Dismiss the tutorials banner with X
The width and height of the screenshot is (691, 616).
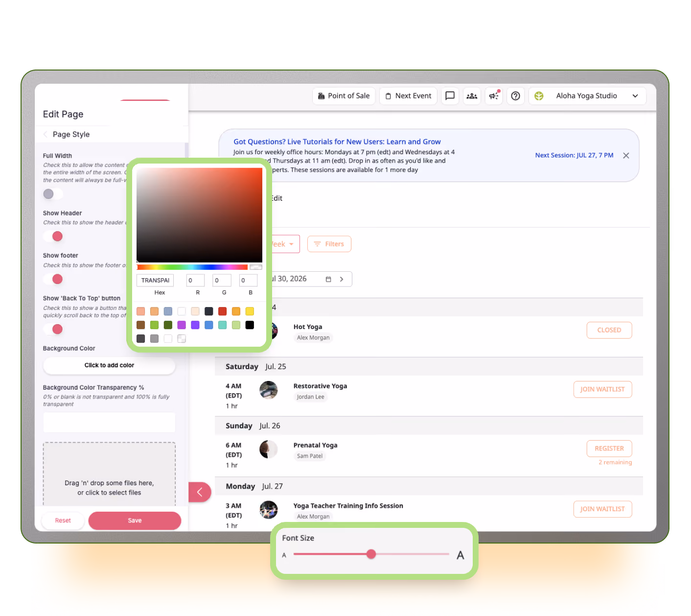(626, 155)
